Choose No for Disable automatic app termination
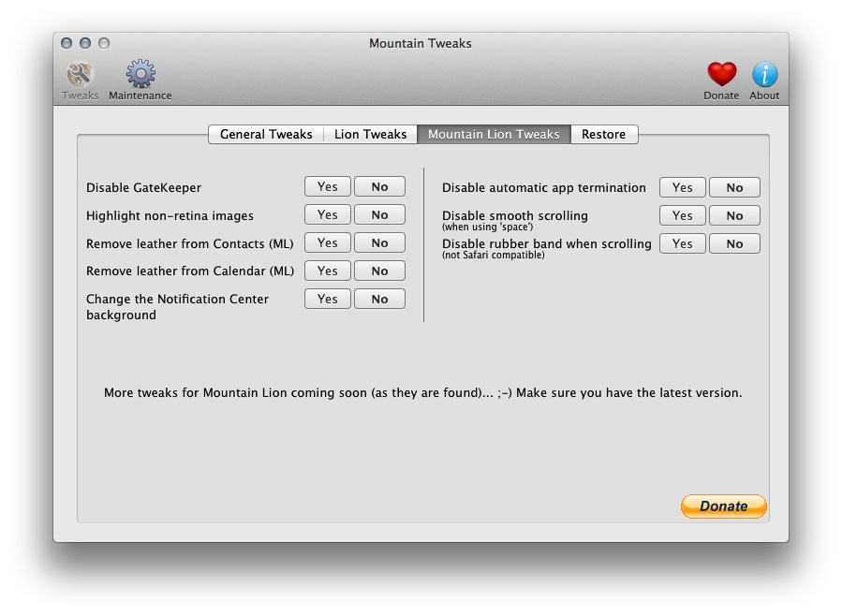The width and height of the screenshot is (842, 616). [x=734, y=187]
